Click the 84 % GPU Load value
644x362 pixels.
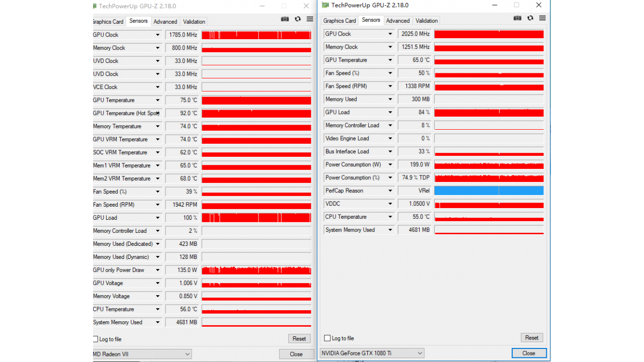pyautogui.click(x=414, y=112)
